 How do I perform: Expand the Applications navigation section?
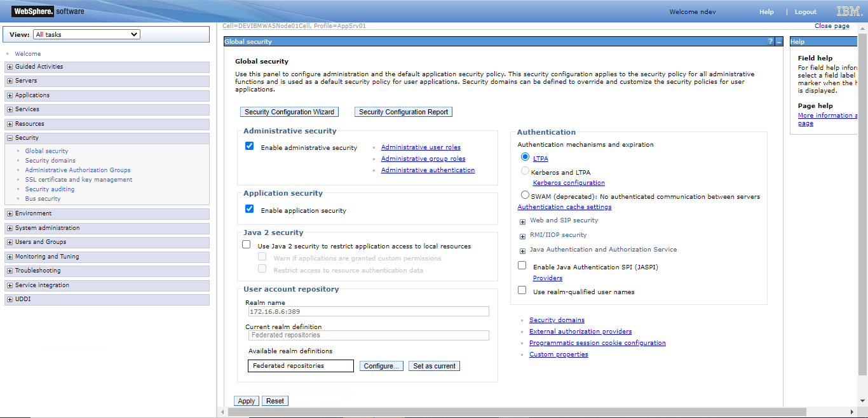[x=10, y=95]
